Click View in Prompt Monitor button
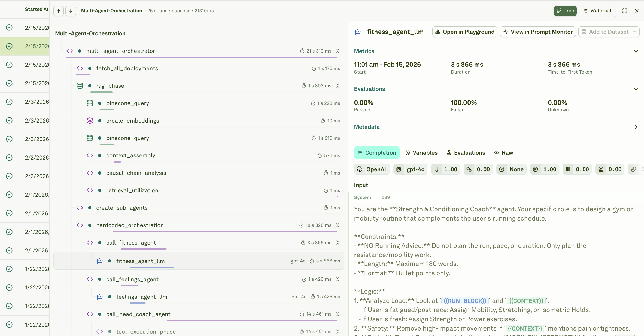Image resolution: width=644 pixels, height=336 pixels. (x=538, y=32)
